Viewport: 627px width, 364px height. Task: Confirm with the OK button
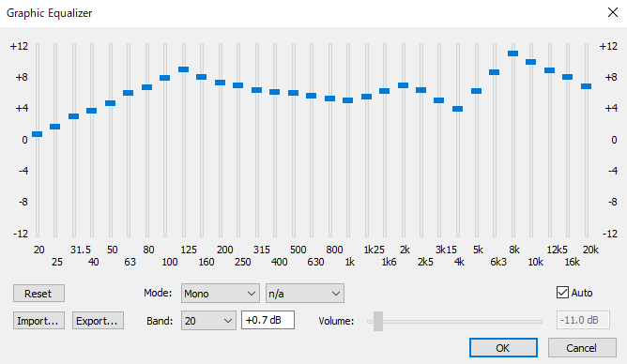coord(503,348)
